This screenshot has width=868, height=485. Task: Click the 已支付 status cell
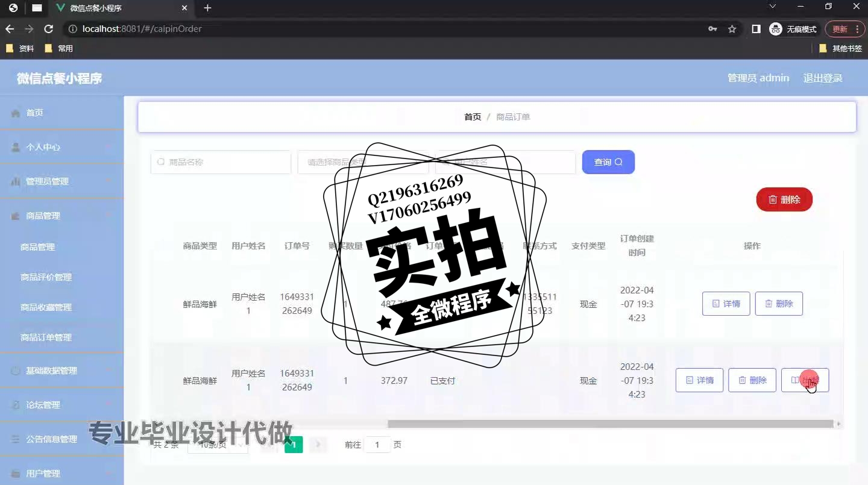tap(442, 381)
